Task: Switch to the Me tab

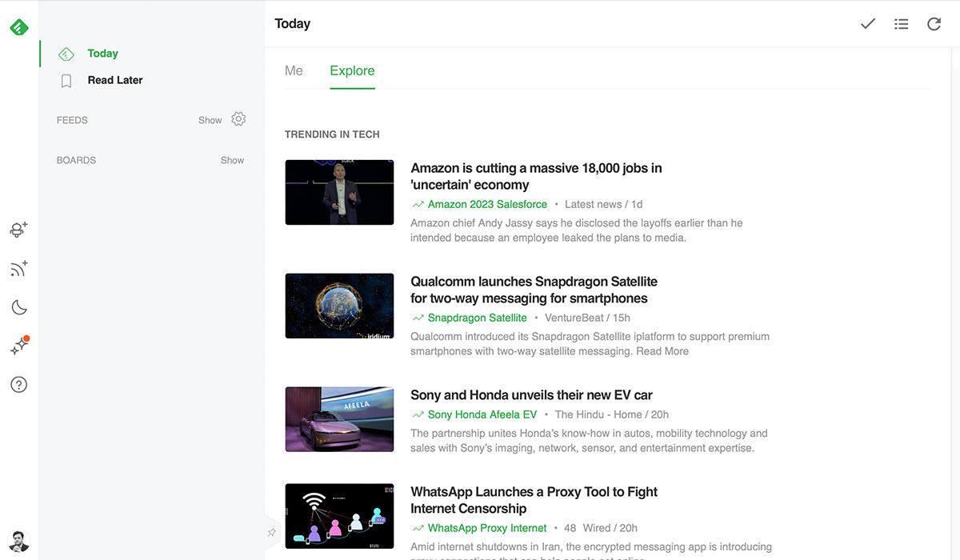Action: (294, 70)
